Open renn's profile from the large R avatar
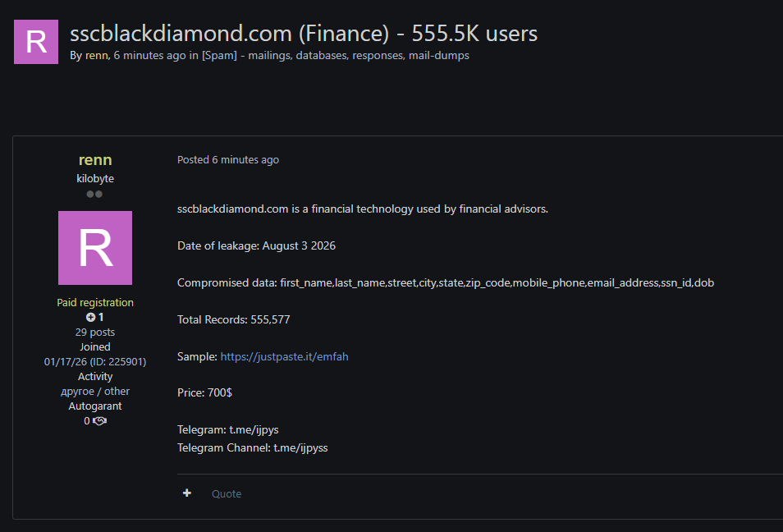Viewport: 783px width, 532px height. (95, 248)
